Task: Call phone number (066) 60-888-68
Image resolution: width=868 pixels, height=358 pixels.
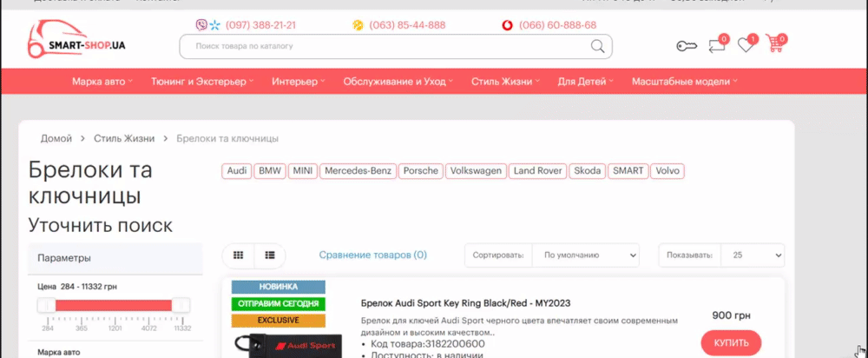Action: 557,25
